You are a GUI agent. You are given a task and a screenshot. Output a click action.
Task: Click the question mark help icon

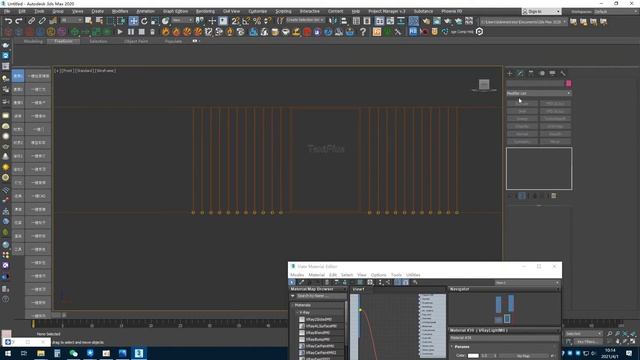pos(363,32)
